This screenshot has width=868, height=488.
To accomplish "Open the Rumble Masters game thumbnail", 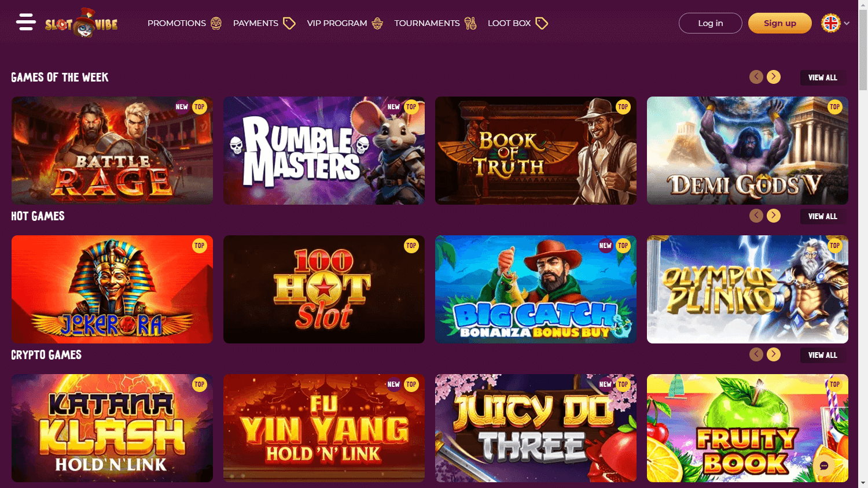I will pyautogui.click(x=324, y=150).
